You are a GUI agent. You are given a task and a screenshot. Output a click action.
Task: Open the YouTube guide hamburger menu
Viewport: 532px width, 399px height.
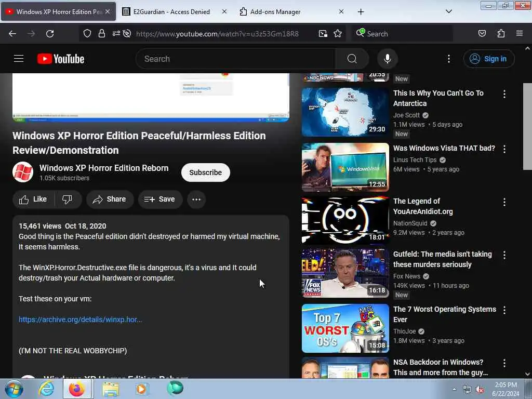[x=19, y=59]
